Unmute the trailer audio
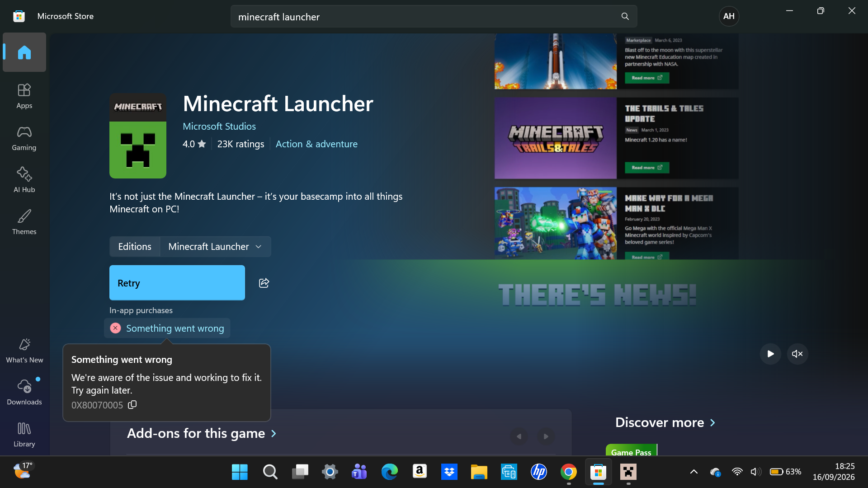The height and width of the screenshot is (488, 868). pyautogui.click(x=797, y=354)
